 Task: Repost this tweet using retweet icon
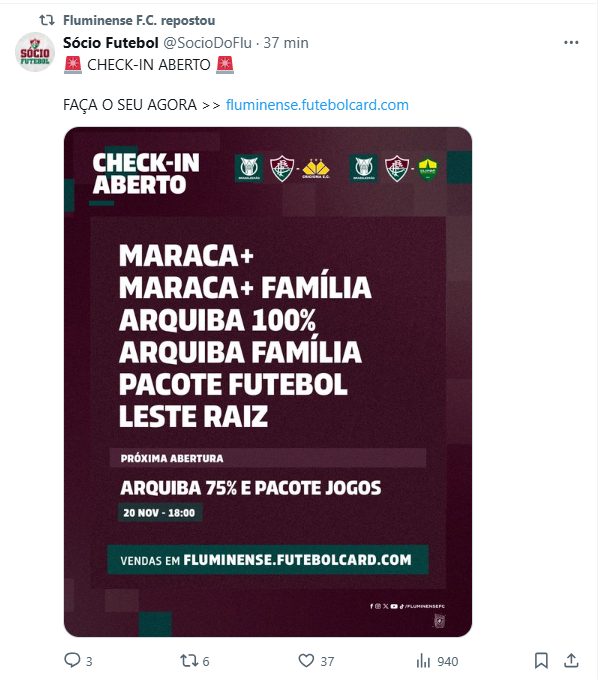click(x=189, y=660)
